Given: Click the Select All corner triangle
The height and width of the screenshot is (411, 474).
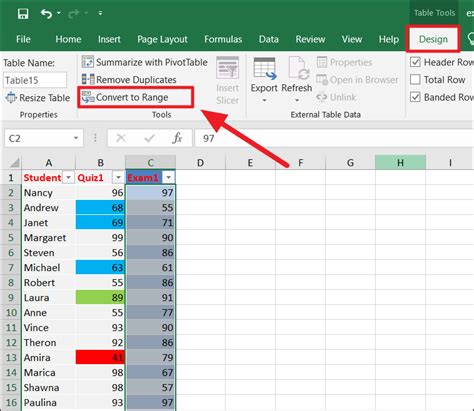Looking at the screenshot, I should pos(15,163).
